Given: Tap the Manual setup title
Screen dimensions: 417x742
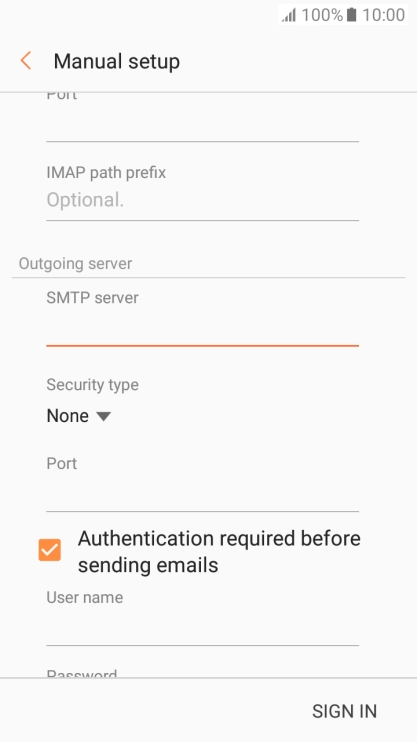Looking at the screenshot, I should (116, 62).
